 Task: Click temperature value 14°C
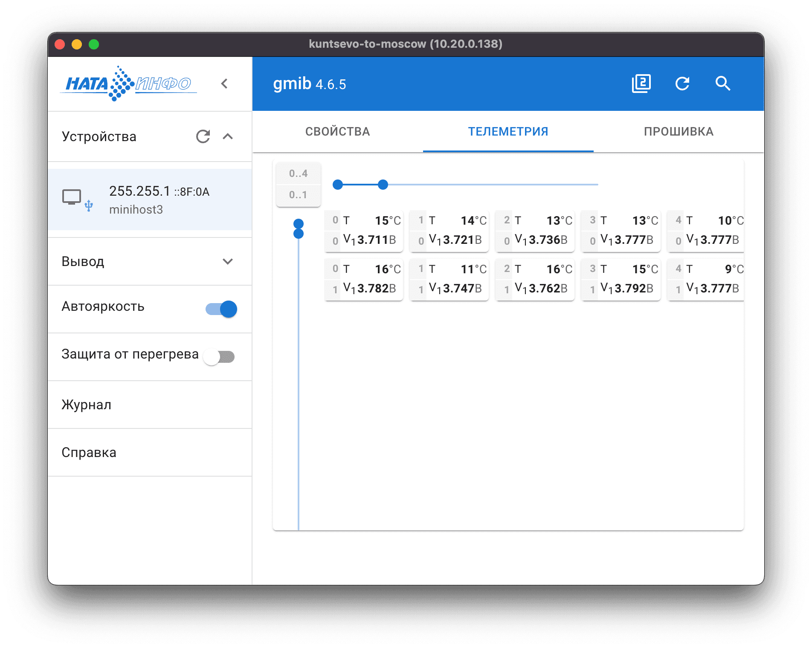click(x=473, y=220)
